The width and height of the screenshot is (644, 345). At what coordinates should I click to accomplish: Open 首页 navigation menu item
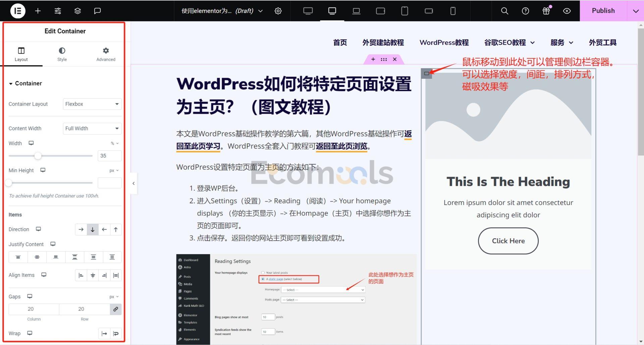(340, 43)
